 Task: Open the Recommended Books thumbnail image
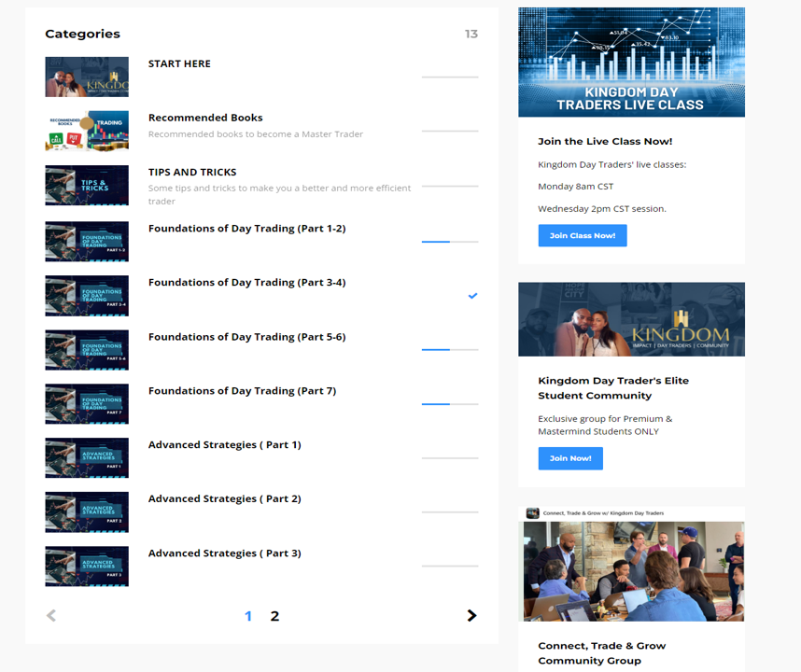click(87, 132)
